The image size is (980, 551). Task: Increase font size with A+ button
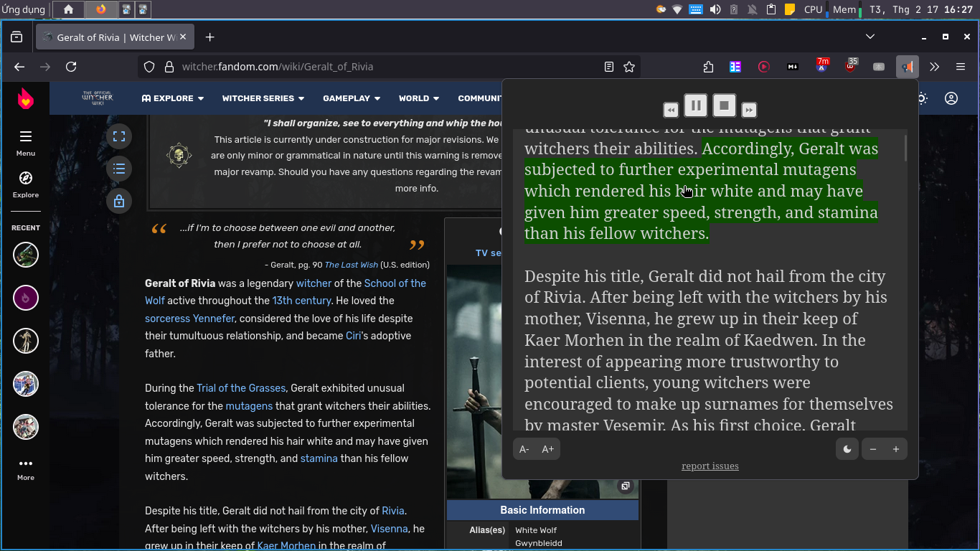pos(548,449)
